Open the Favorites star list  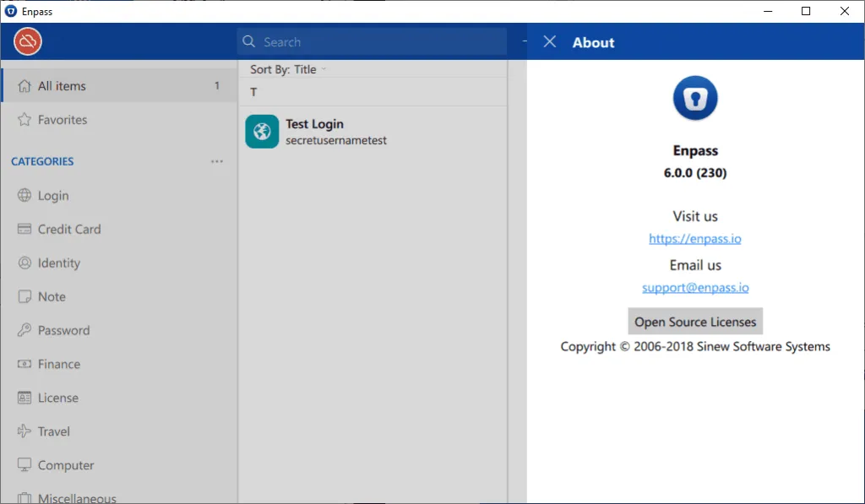[119, 120]
